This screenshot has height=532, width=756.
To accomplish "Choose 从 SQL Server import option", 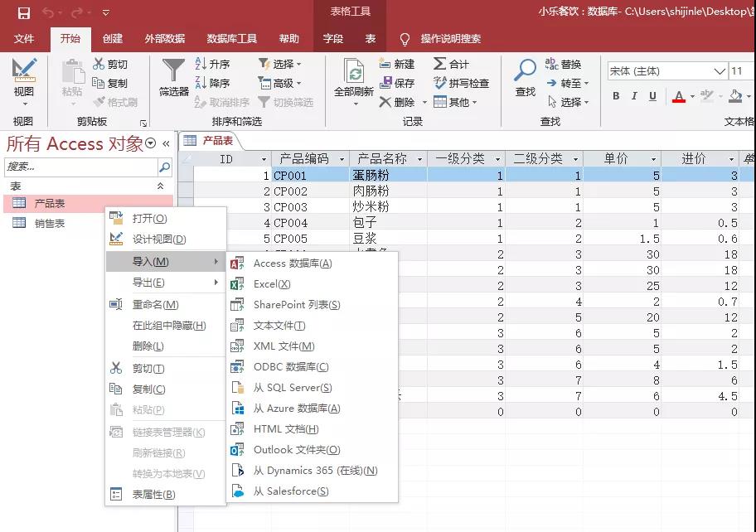I will pyautogui.click(x=312, y=388).
